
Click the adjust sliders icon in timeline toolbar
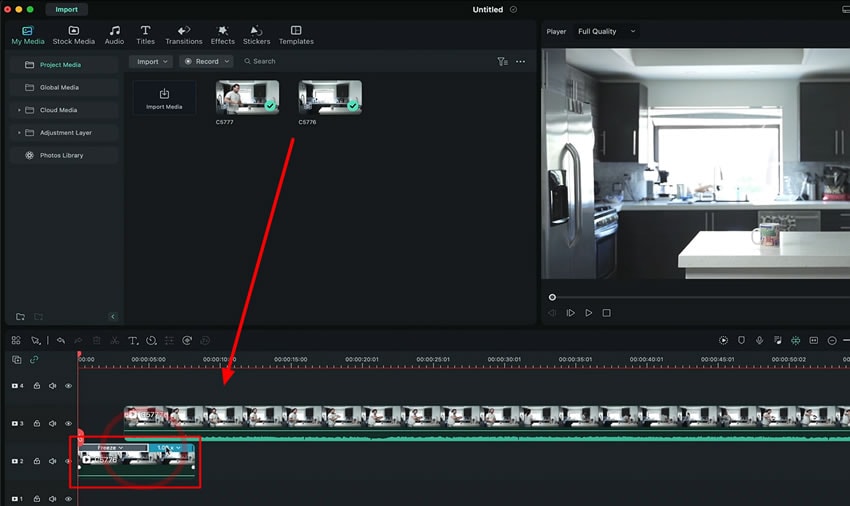click(x=169, y=341)
